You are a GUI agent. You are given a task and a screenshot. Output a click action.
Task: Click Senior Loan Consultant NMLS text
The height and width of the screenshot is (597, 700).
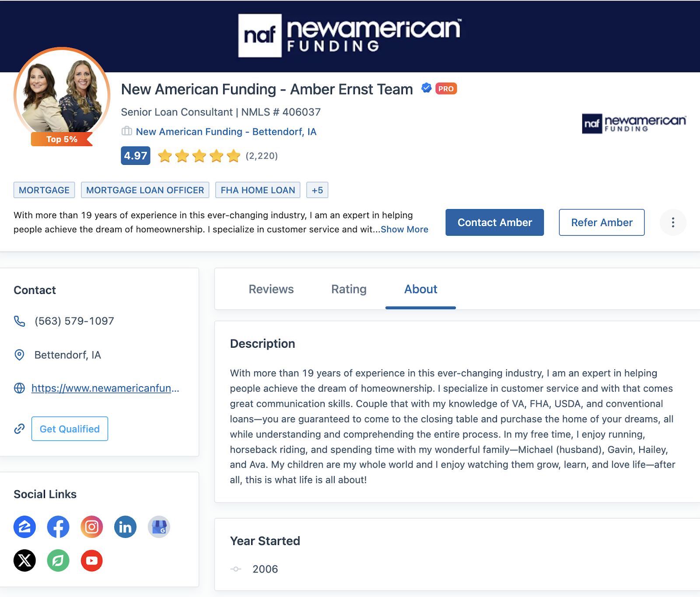tap(221, 112)
